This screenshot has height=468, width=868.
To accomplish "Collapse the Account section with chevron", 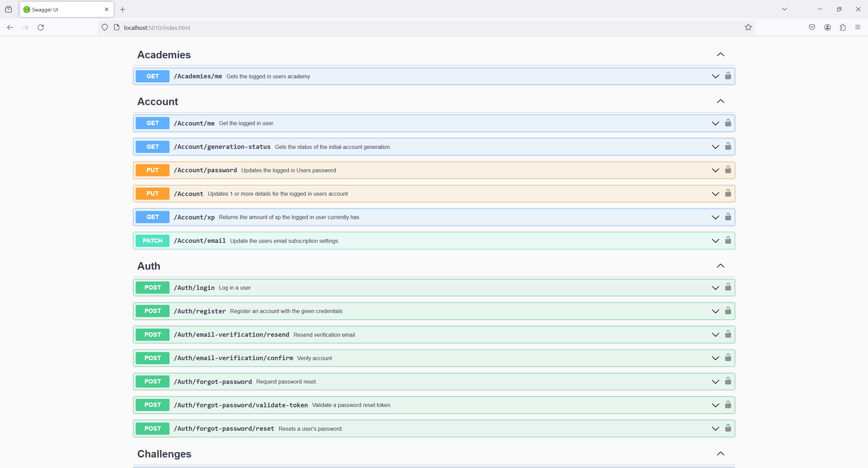I will 721,101.
